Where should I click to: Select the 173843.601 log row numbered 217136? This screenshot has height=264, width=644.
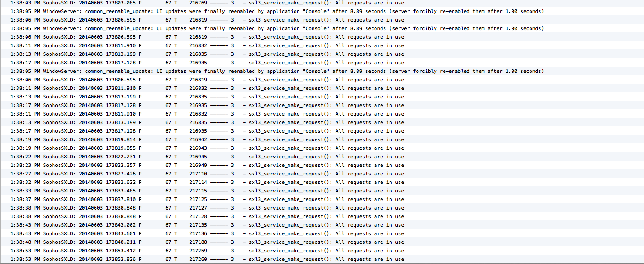tap(322, 233)
